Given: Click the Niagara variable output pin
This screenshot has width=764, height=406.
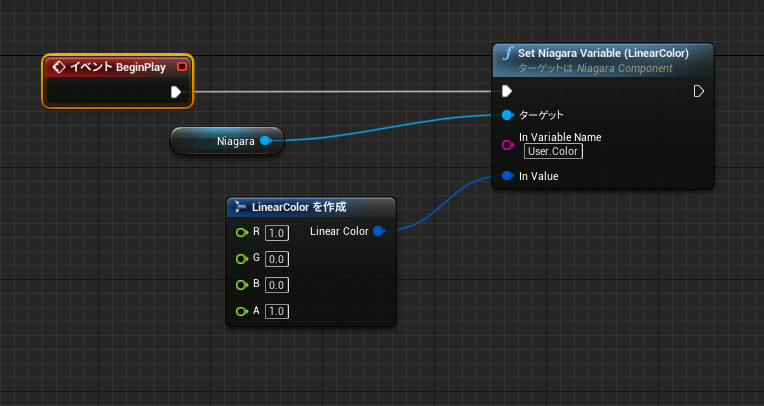Looking at the screenshot, I should [265, 141].
